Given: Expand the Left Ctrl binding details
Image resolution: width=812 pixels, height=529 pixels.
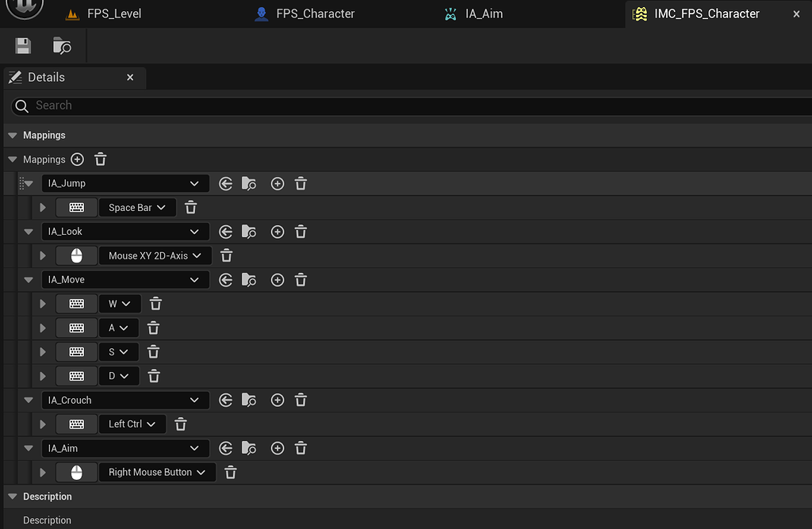Looking at the screenshot, I should (43, 424).
